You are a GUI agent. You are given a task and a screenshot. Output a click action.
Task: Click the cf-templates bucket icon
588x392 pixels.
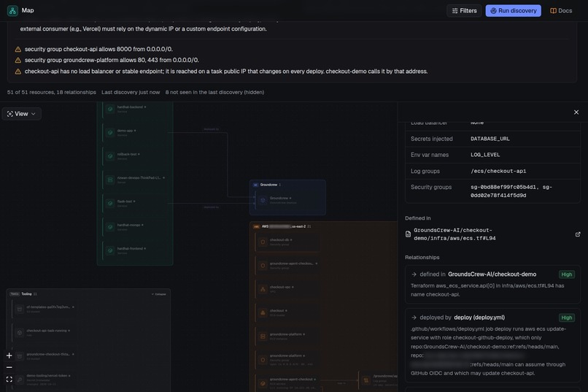click(20, 309)
